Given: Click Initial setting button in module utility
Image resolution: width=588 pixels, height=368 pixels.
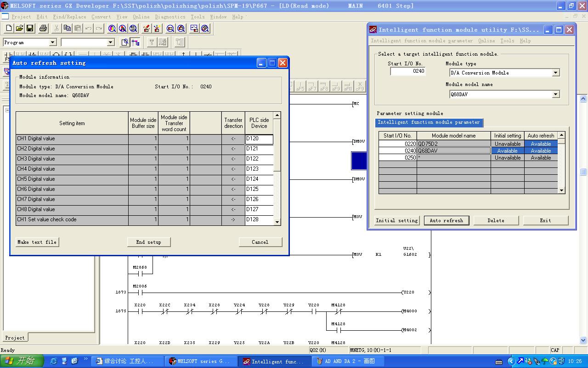Looking at the screenshot, I should tap(396, 220).
